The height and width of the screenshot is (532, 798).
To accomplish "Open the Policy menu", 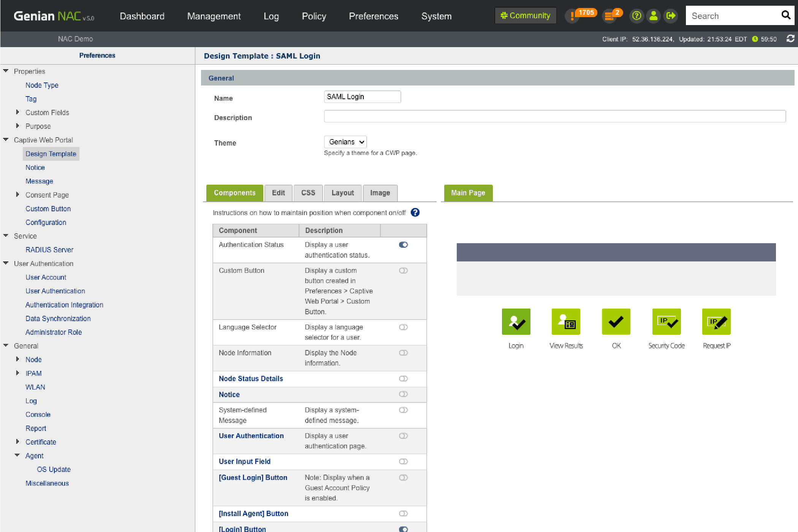I will click(313, 16).
